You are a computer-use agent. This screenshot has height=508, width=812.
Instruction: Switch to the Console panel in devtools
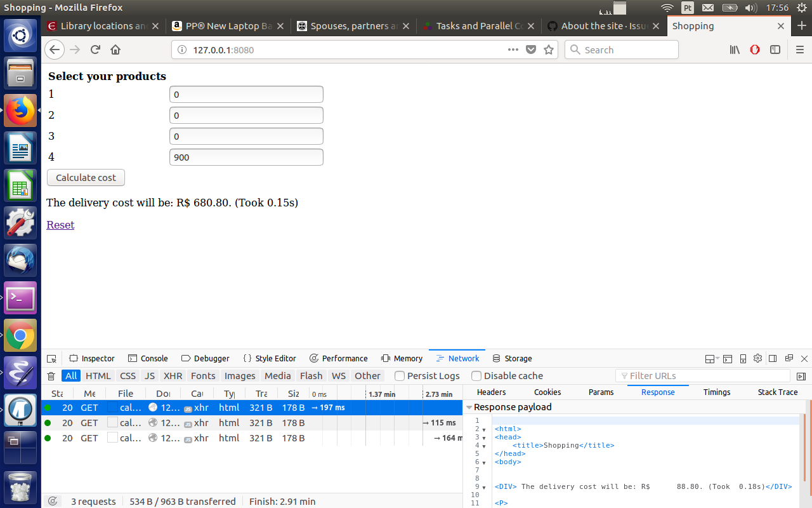click(148, 358)
